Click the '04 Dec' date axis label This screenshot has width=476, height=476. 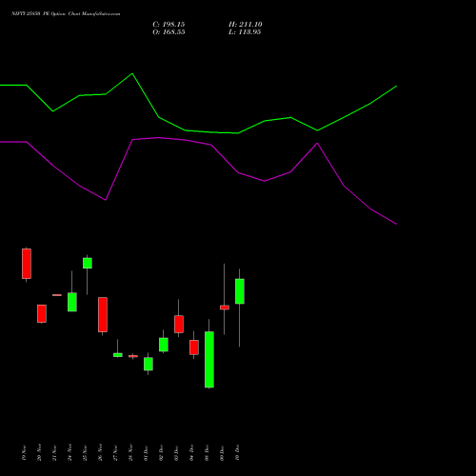tap(192, 453)
